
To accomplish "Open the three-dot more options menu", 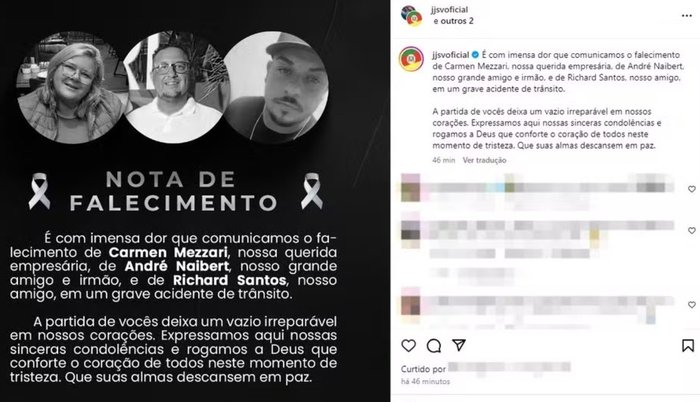I will pos(687,16).
